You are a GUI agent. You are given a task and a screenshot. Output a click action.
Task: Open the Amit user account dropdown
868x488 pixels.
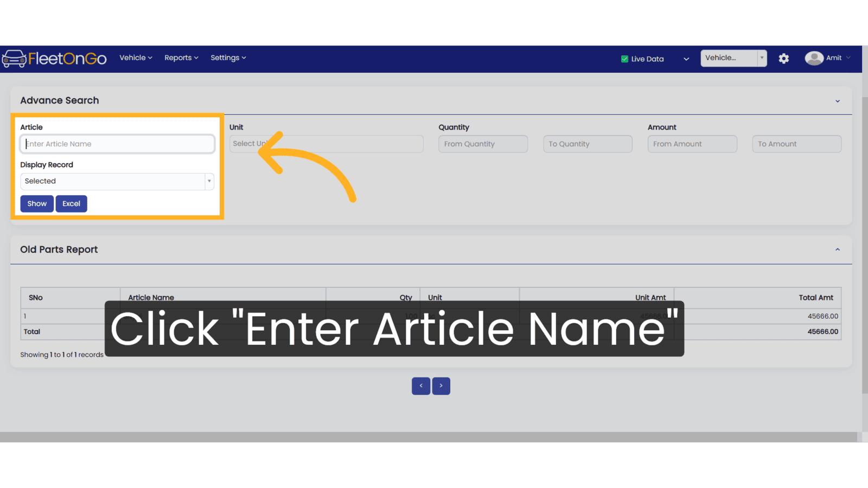(x=838, y=58)
